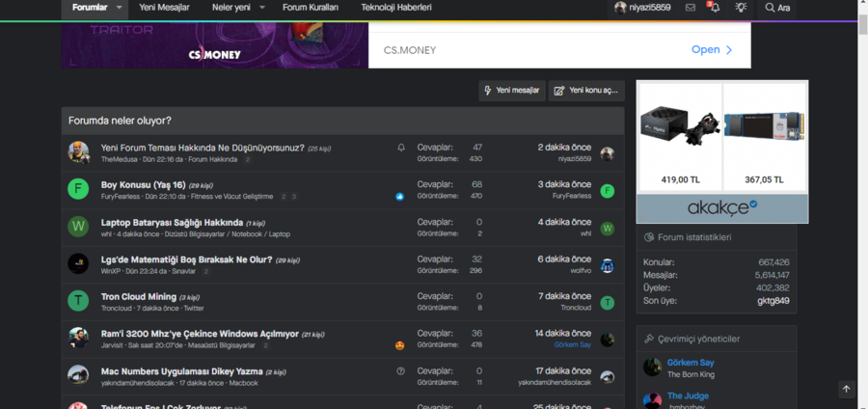868x409 pixels.
Task: Open Görkem Say last poster link in Ram row
Action: (x=572, y=344)
